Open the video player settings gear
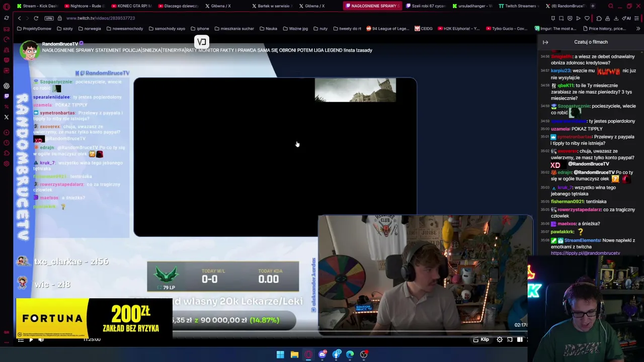 click(x=500, y=340)
